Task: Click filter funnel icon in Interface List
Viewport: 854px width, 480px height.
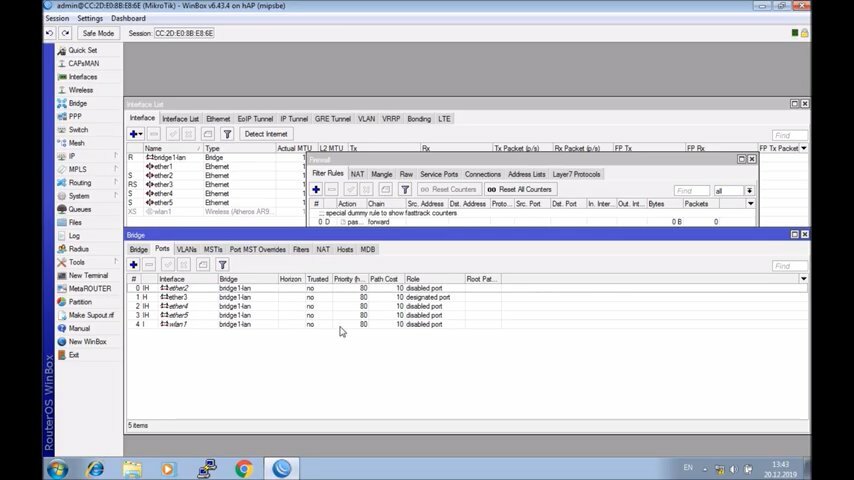Action: tap(227, 134)
